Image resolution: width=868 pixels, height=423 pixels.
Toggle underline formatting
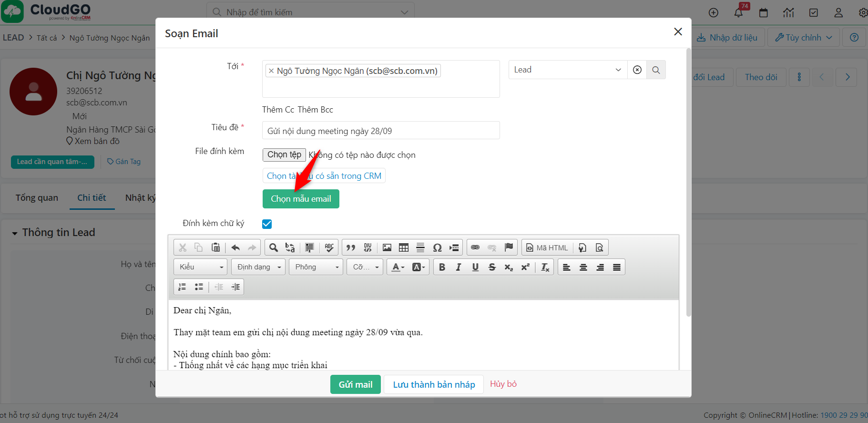coord(475,267)
